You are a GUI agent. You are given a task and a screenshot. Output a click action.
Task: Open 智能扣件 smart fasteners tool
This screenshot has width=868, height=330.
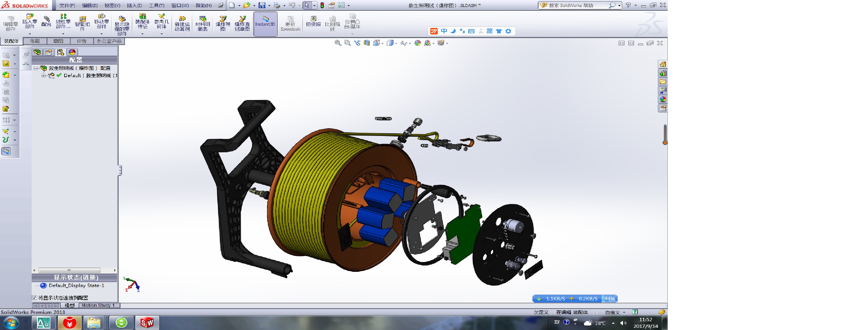pos(82,23)
